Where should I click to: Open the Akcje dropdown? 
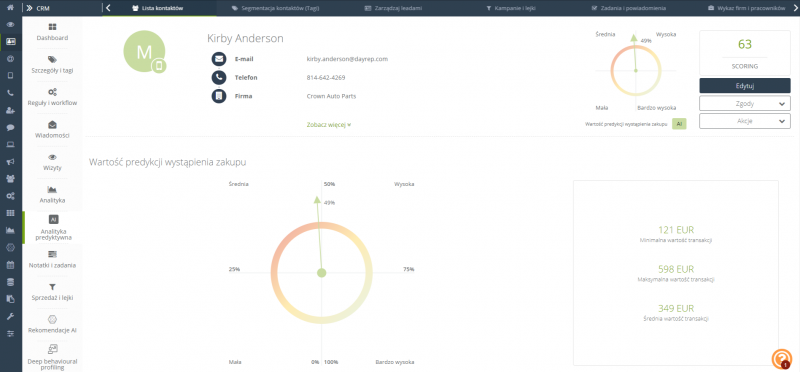pos(744,121)
